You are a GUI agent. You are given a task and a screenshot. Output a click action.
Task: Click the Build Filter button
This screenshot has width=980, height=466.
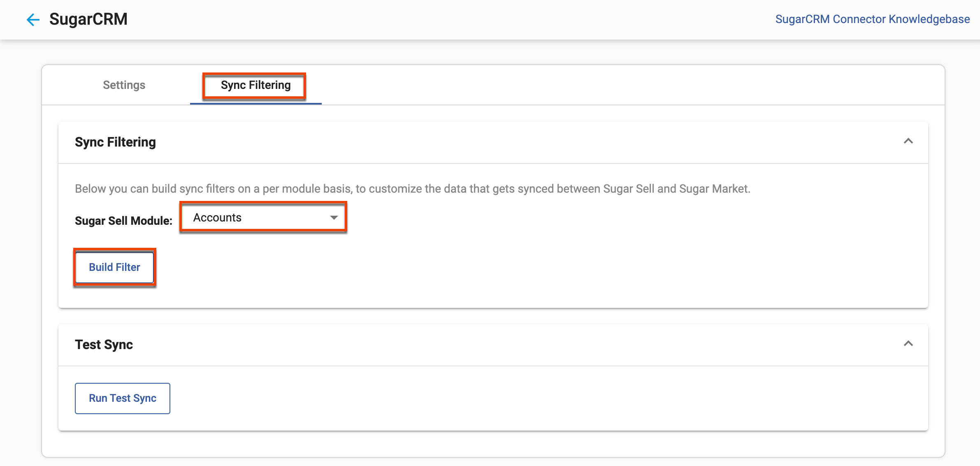[x=114, y=267]
